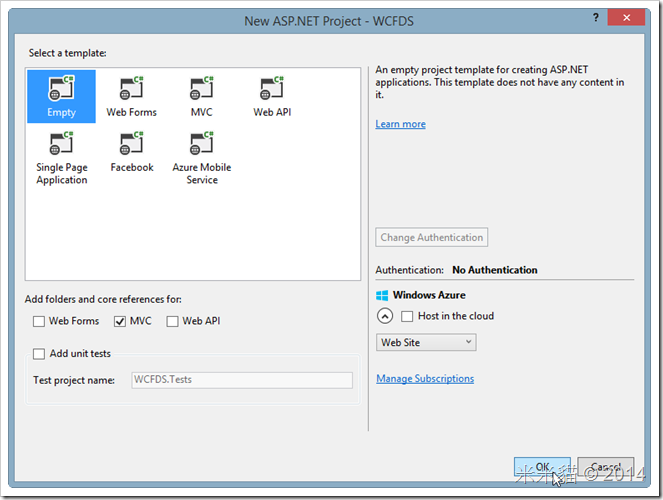Click the template description paragraph

pos(500,82)
